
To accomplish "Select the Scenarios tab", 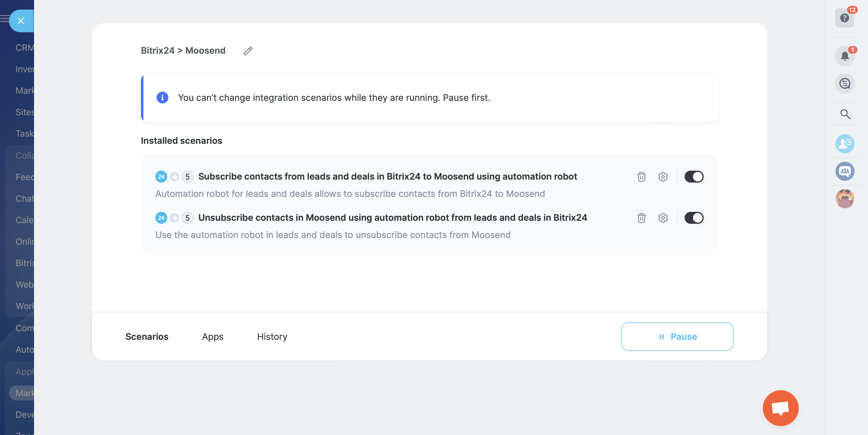I will point(147,337).
